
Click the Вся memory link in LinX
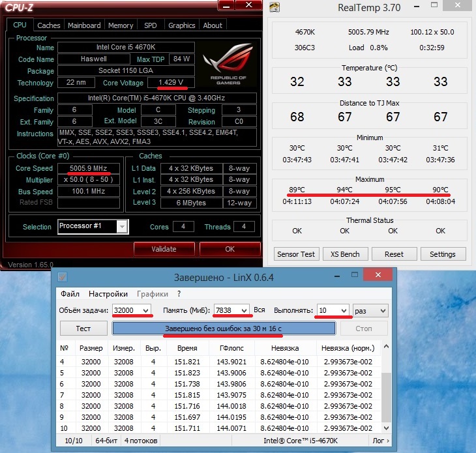coord(260,310)
